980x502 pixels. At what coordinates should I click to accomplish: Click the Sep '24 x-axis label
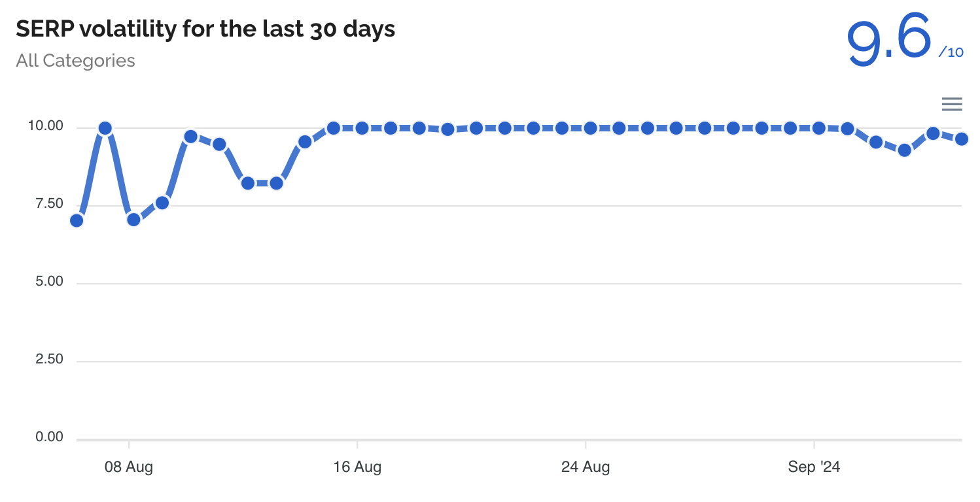(814, 467)
